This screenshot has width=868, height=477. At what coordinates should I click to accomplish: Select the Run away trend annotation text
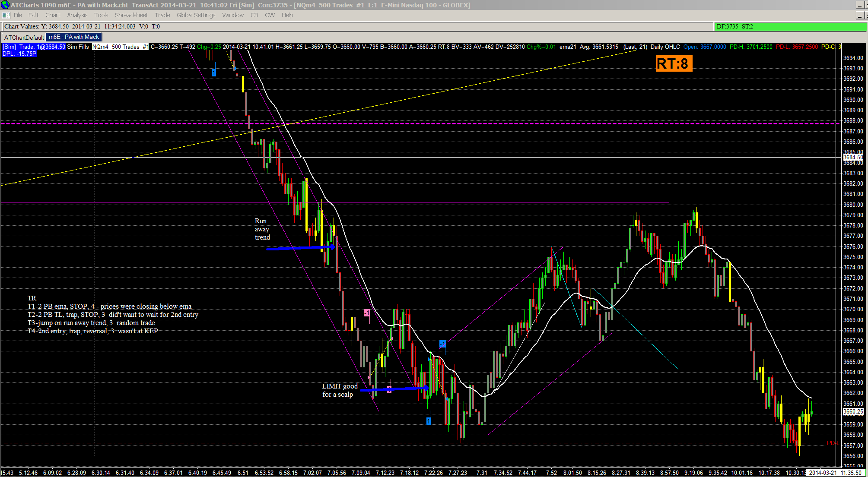pyautogui.click(x=262, y=229)
